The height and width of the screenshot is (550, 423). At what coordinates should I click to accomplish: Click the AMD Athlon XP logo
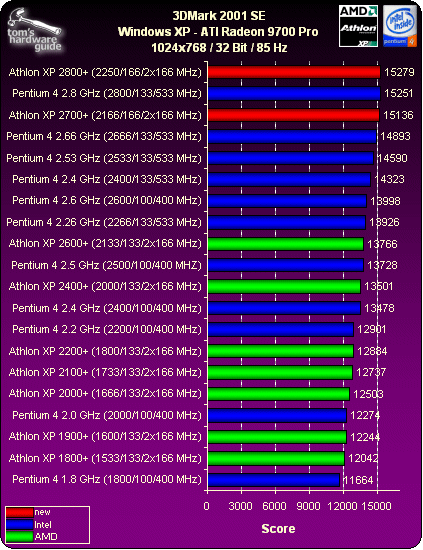tap(358, 26)
